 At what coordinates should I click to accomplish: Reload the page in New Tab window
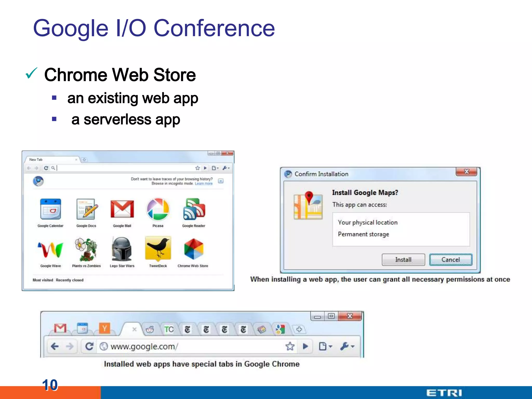pos(46,168)
